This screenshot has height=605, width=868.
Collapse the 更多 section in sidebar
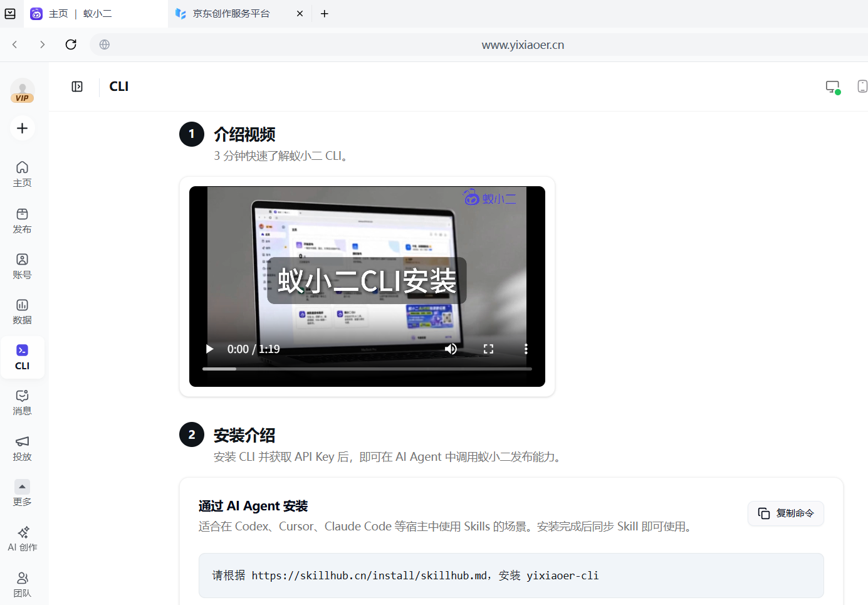[x=22, y=493]
